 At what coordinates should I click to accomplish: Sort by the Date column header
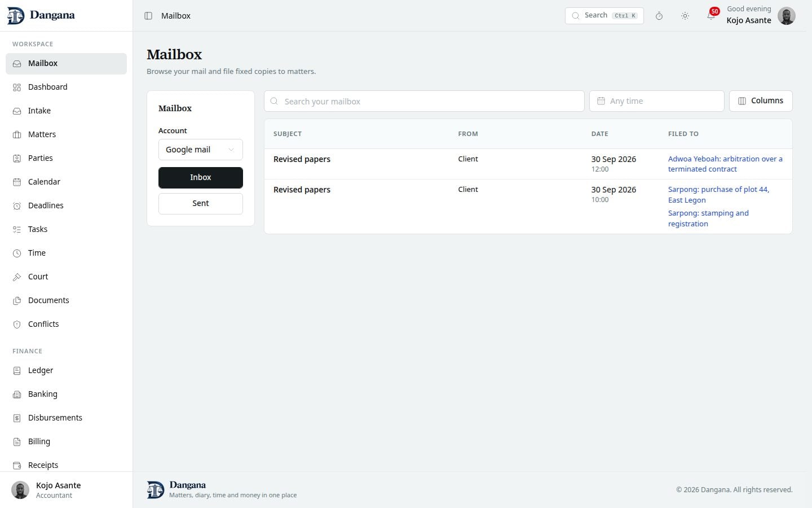tap(599, 134)
